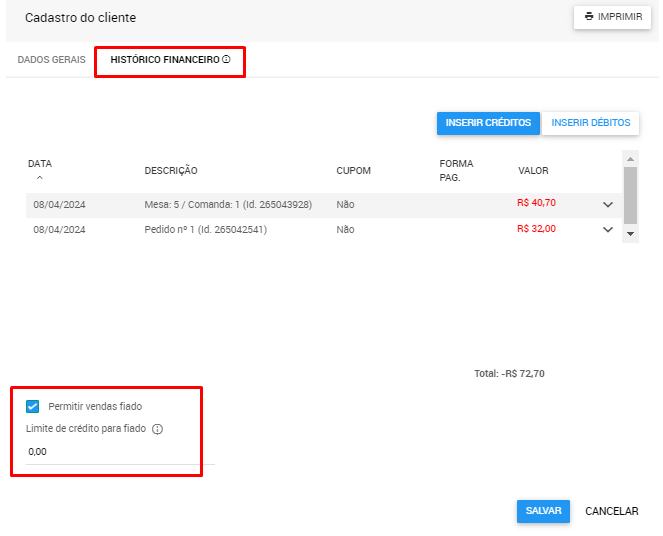Select the Mesa: 5 / Comanda: 1 row
The width and height of the screenshot is (663, 536).
(x=228, y=204)
